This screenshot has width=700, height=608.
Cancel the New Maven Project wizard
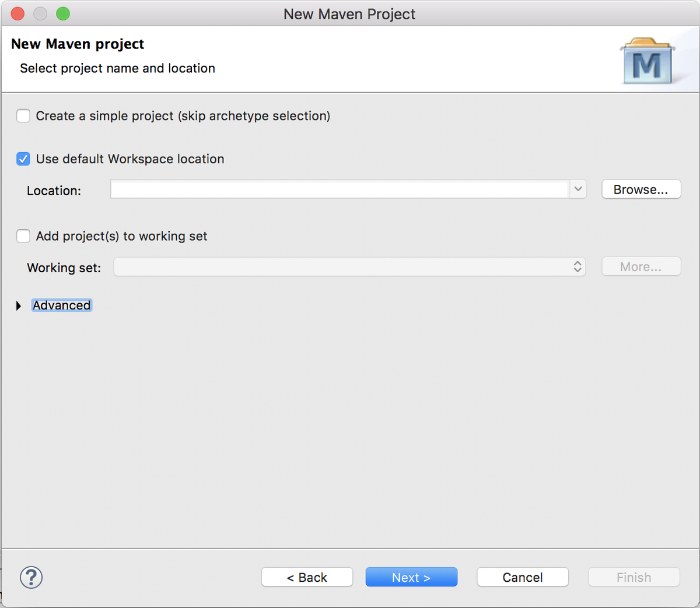pyautogui.click(x=523, y=577)
